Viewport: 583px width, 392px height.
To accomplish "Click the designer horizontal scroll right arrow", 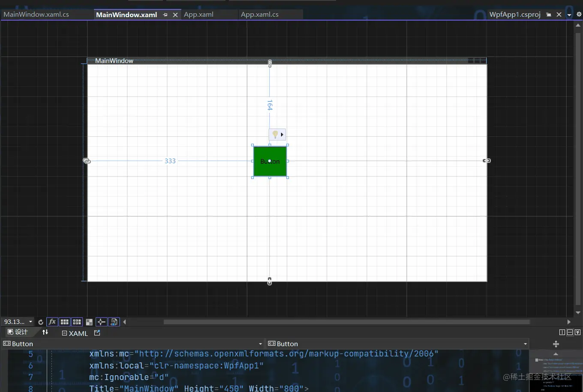I will (x=569, y=322).
